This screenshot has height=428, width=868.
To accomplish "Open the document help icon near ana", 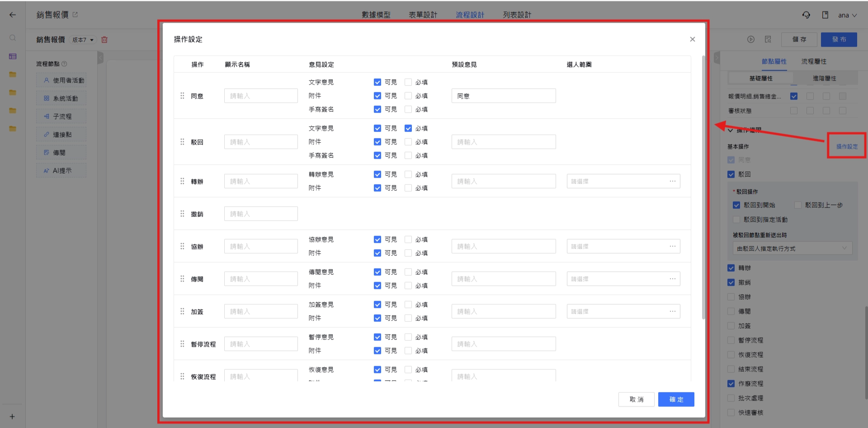I will pyautogui.click(x=825, y=15).
